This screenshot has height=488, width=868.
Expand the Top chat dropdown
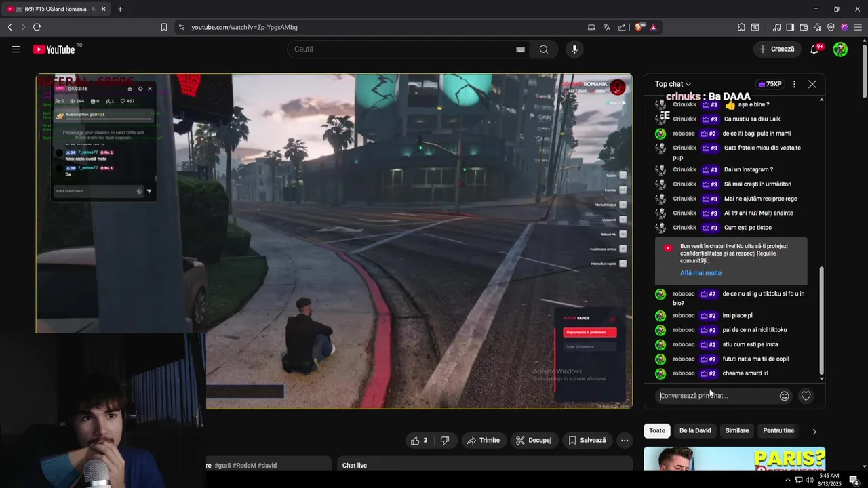[673, 84]
